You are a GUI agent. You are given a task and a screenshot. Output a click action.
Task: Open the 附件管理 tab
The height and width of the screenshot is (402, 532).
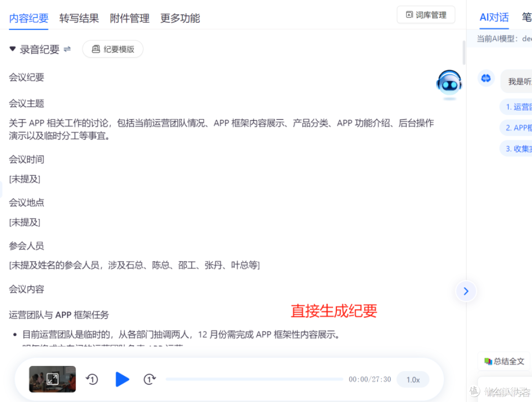130,18
